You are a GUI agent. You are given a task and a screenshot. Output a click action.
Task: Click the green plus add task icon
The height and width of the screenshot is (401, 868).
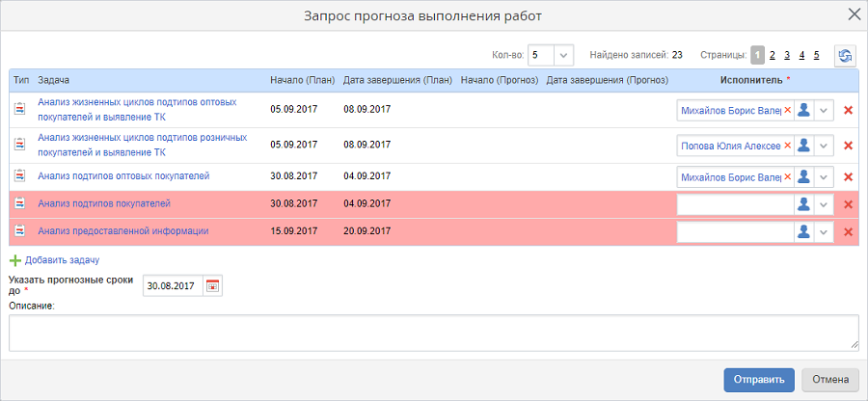(x=15, y=259)
